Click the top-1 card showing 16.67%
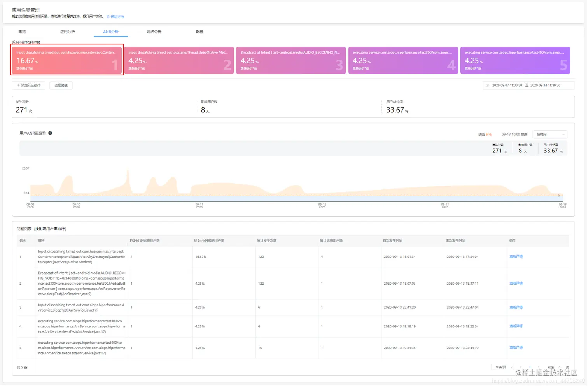Image resolution: width=588 pixels, height=387 pixels. coord(67,60)
